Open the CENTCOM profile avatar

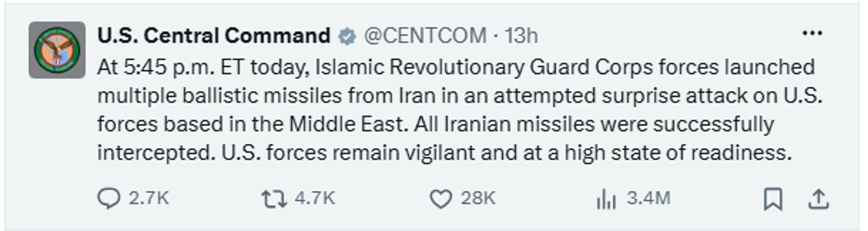[57, 50]
